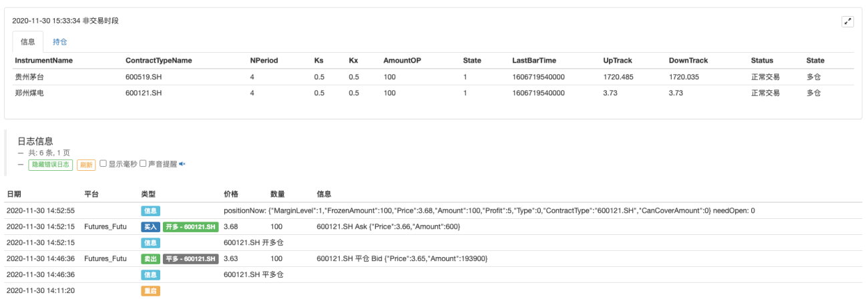Click the 刷新 refresh button
This screenshot has width=868, height=307.
coord(86,164)
